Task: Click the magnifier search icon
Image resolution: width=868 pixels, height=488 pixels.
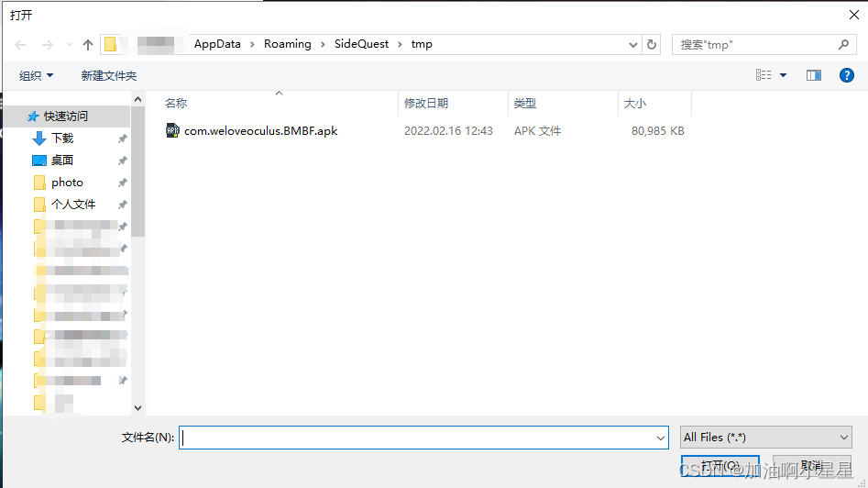Action: [843, 45]
